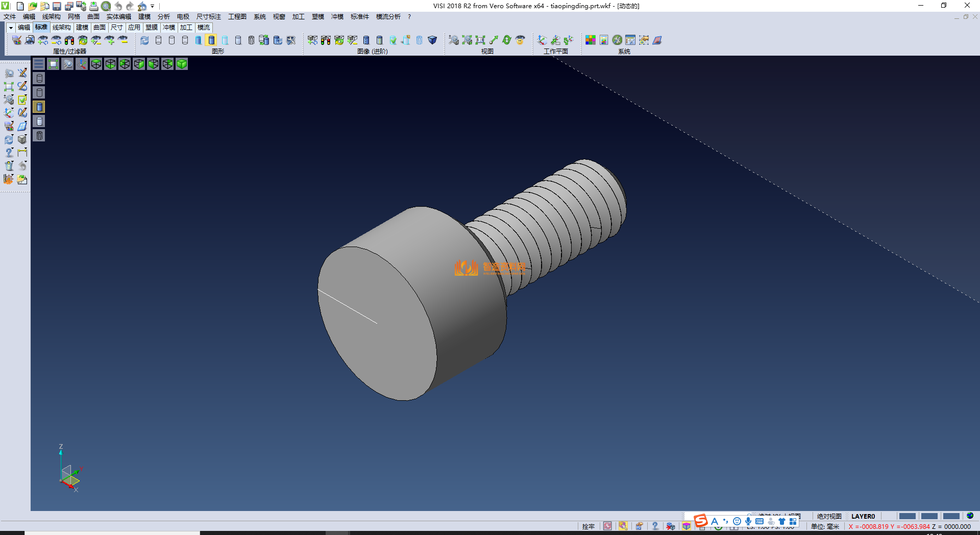This screenshot has height=535, width=980.
Task: Click the LAYER0 label in status bar
Action: pyautogui.click(x=863, y=516)
